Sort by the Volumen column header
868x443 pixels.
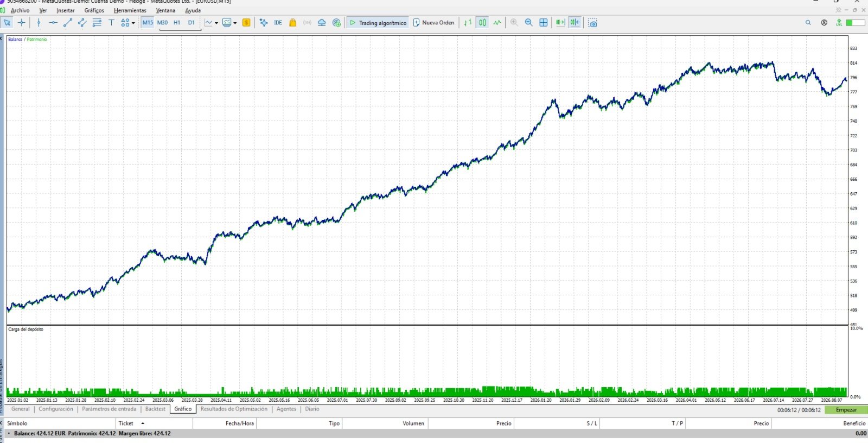coord(385,423)
